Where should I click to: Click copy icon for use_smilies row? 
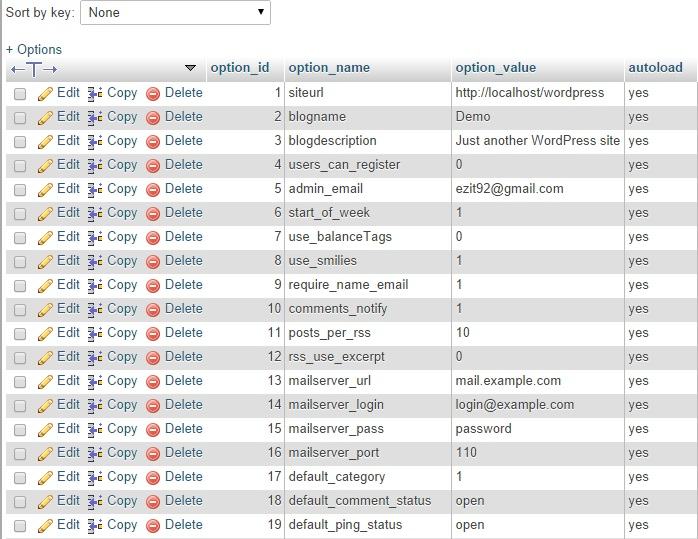(95, 262)
